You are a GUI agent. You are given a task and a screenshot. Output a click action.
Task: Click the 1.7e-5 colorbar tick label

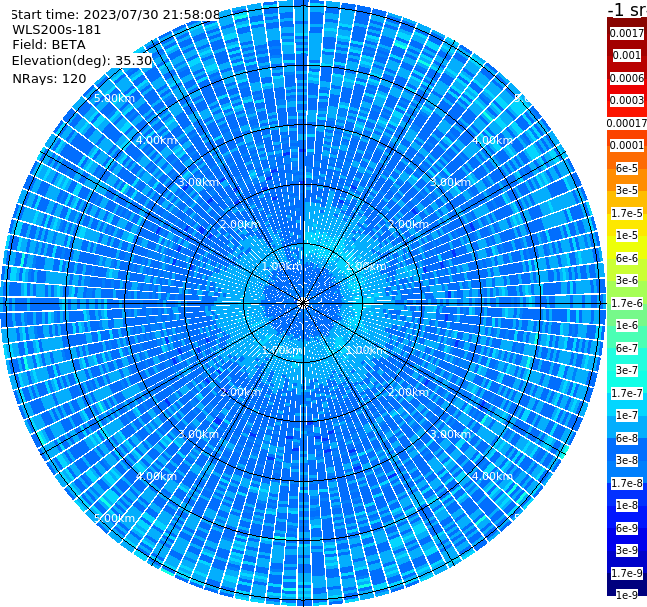point(627,213)
